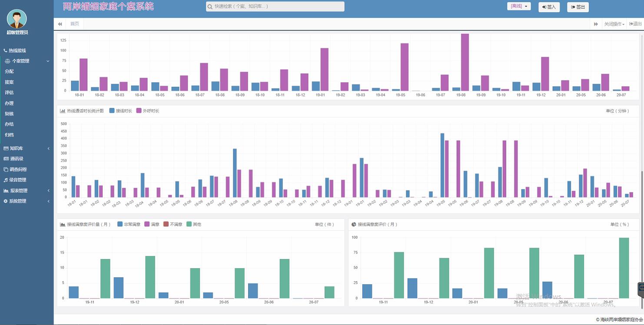Click the tab scroll-right double arrow
644x325 pixels.
(596, 24)
